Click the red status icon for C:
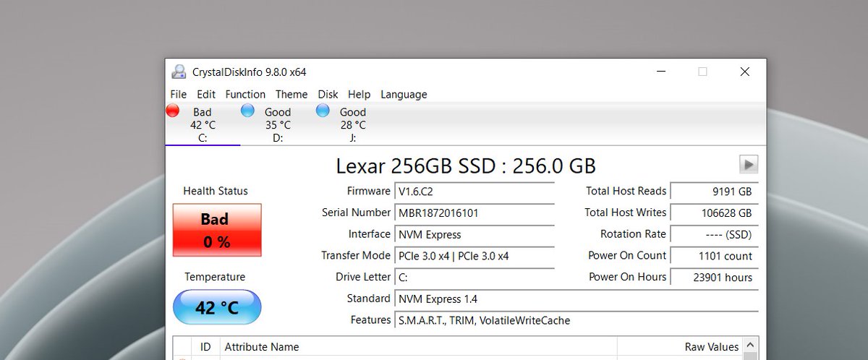 pos(173,111)
